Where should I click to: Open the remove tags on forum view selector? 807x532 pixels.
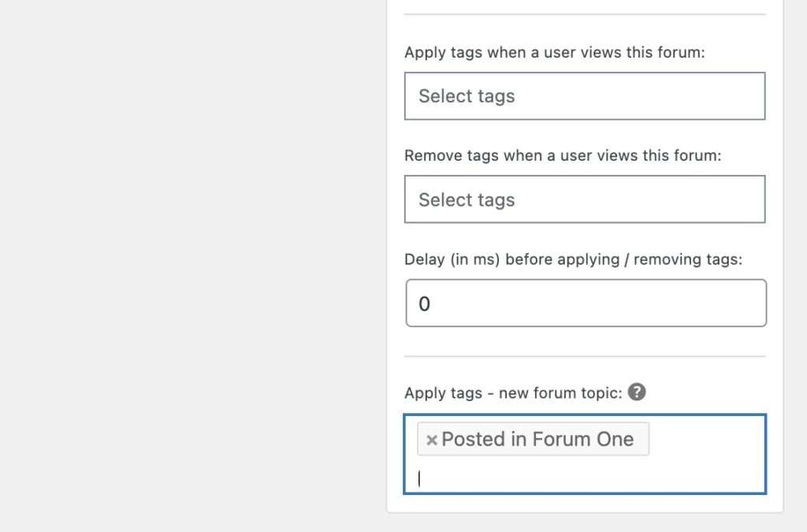585,199
